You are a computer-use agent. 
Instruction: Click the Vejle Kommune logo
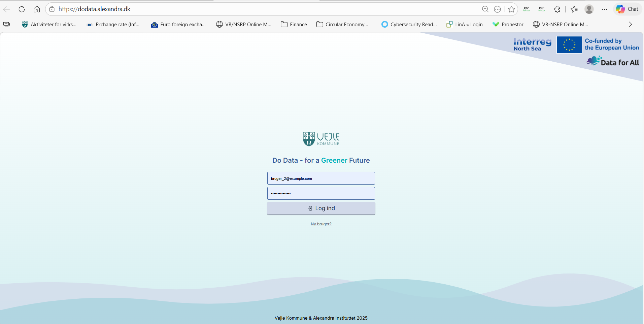click(321, 139)
